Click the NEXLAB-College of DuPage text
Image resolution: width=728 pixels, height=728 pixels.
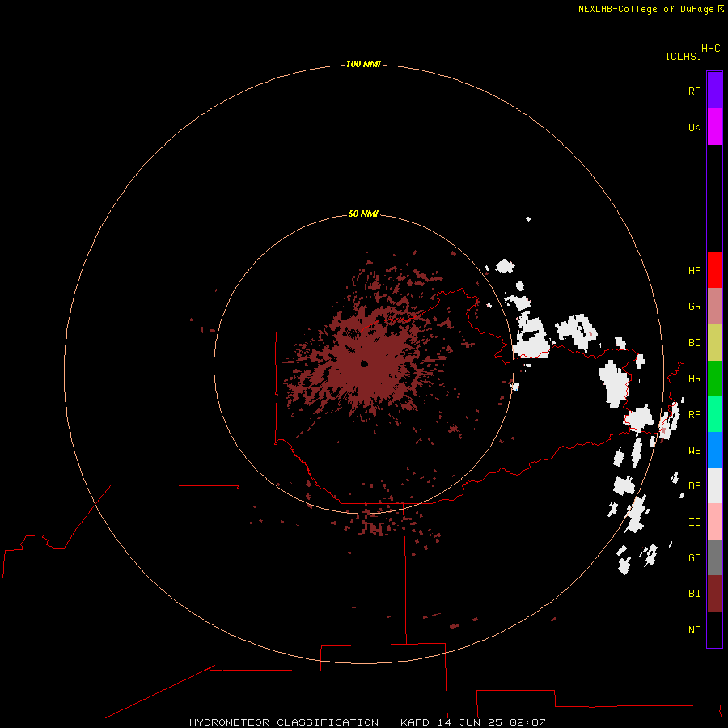(x=645, y=9)
